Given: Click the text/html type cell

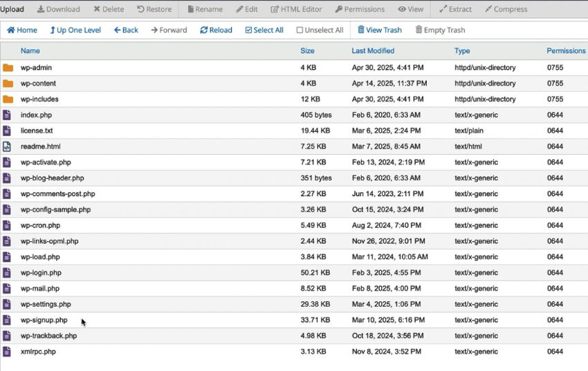Looking at the screenshot, I should coord(468,146).
